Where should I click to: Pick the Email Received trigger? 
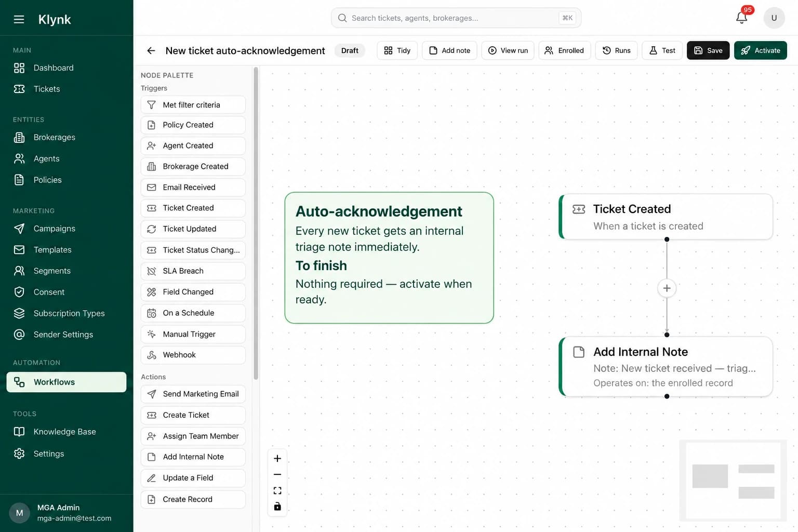pos(193,187)
